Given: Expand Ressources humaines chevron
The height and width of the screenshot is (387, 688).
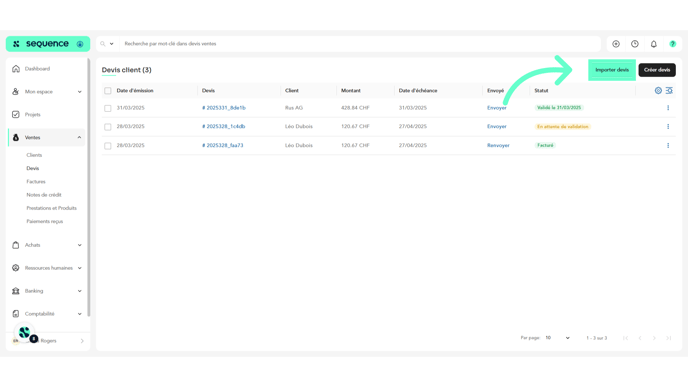Looking at the screenshot, I should tap(79, 268).
